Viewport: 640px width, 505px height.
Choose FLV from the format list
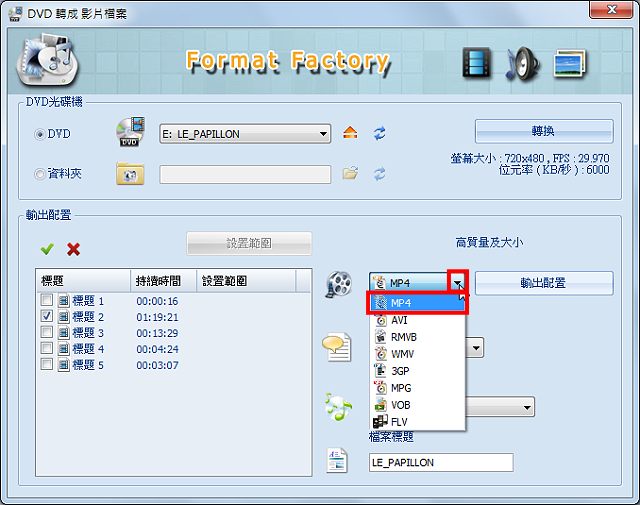[x=417, y=422]
